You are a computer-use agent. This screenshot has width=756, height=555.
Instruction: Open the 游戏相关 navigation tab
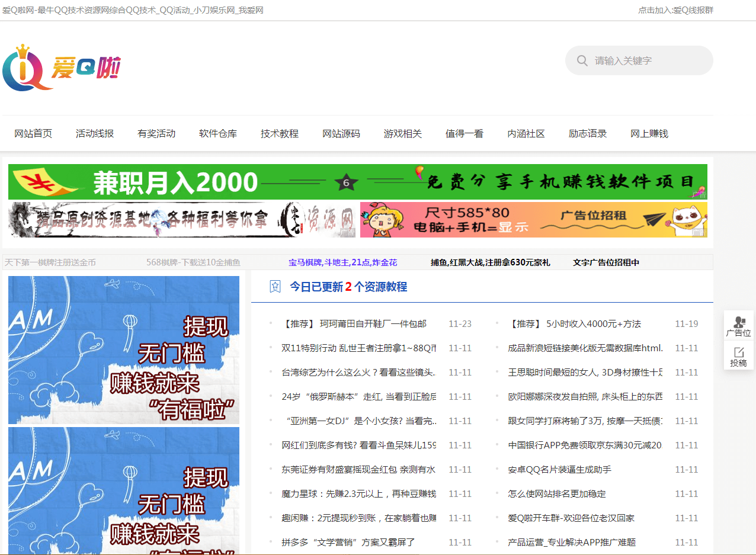(403, 133)
